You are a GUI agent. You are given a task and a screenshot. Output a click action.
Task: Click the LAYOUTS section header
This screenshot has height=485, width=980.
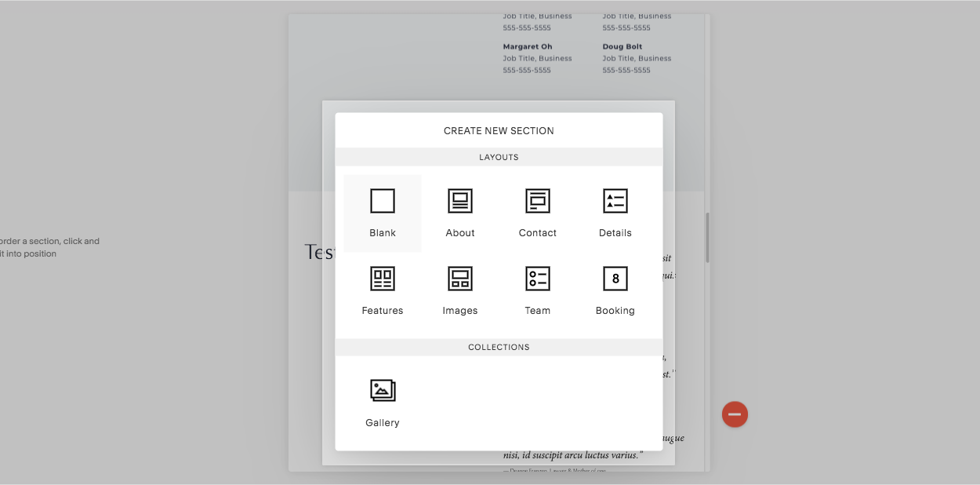click(x=499, y=157)
